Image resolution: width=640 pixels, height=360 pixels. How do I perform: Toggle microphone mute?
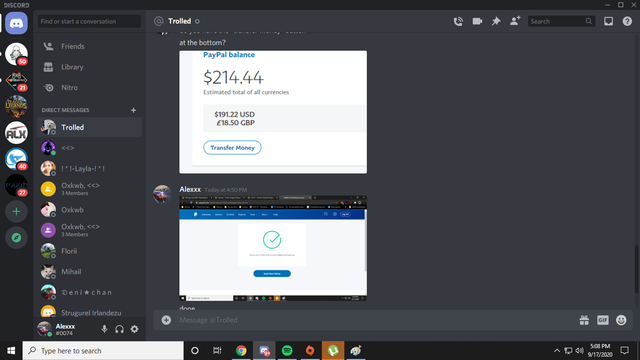104,329
